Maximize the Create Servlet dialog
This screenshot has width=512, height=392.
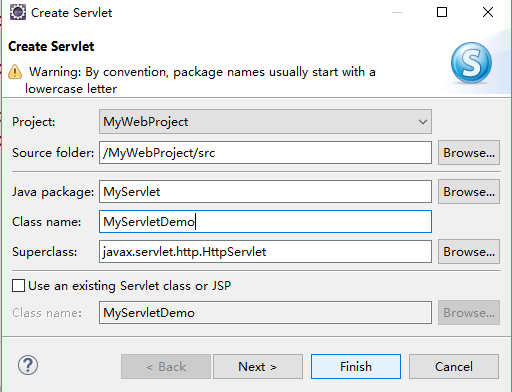pos(442,12)
